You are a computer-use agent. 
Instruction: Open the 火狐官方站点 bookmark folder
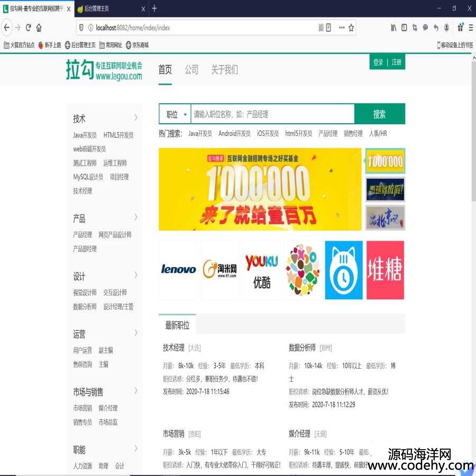[x=19, y=45]
